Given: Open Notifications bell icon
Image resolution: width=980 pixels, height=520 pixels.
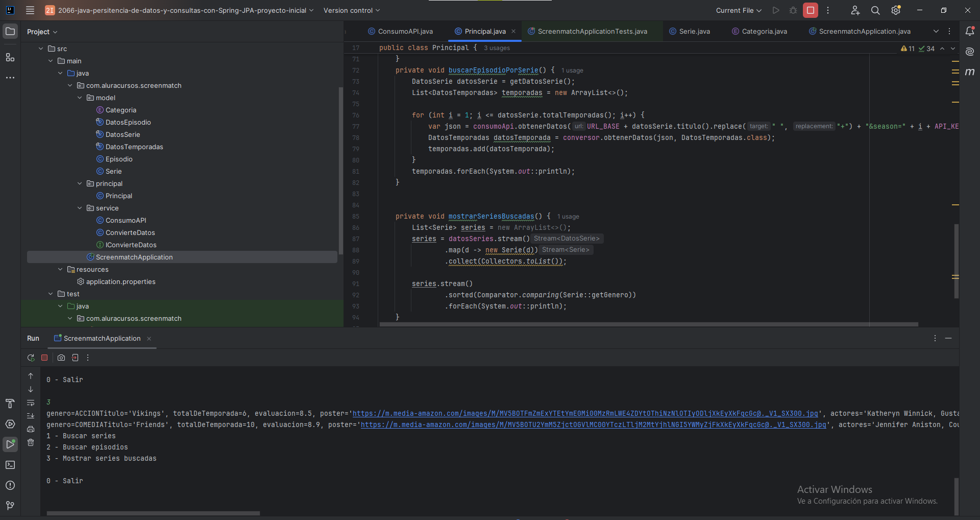Looking at the screenshot, I should pyautogui.click(x=970, y=31).
